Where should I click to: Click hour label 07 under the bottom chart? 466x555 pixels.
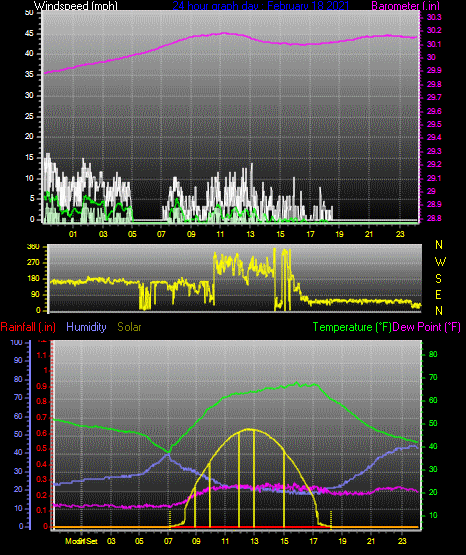coord(168,541)
